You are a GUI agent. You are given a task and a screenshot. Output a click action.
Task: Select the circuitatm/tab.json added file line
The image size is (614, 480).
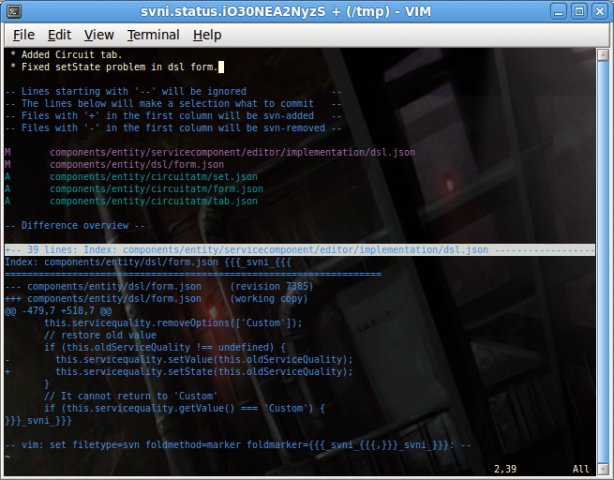[x=153, y=200]
